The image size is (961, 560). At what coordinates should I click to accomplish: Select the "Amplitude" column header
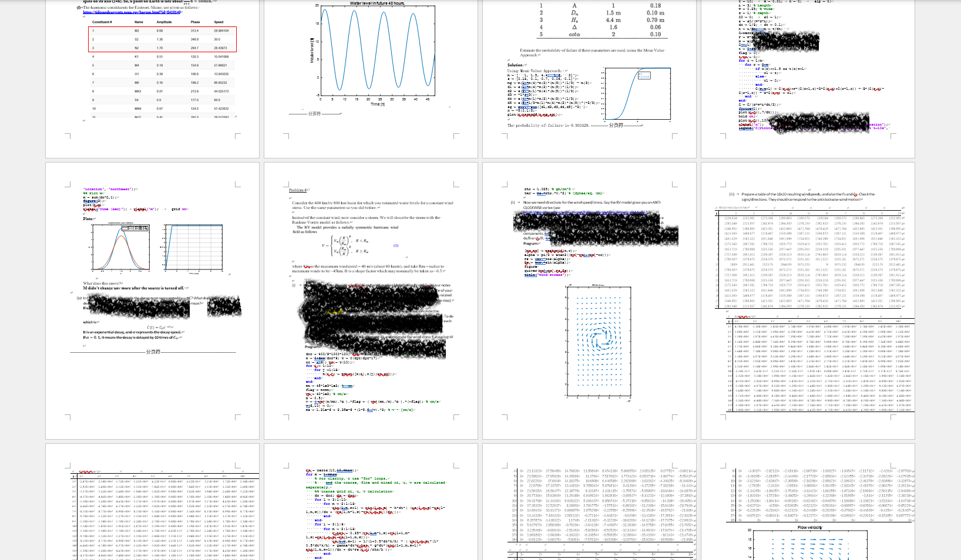(x=164, y=22)
